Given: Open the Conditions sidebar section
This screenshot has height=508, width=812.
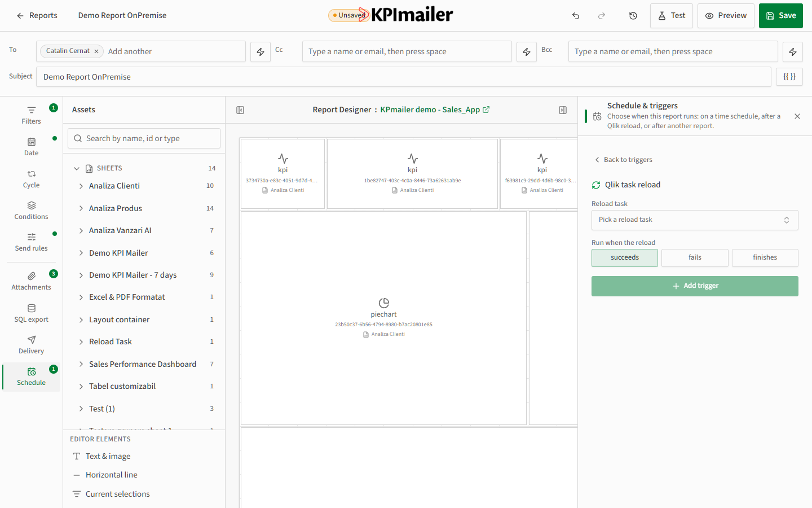Looking at the screenshot, I should coord(32,211).
